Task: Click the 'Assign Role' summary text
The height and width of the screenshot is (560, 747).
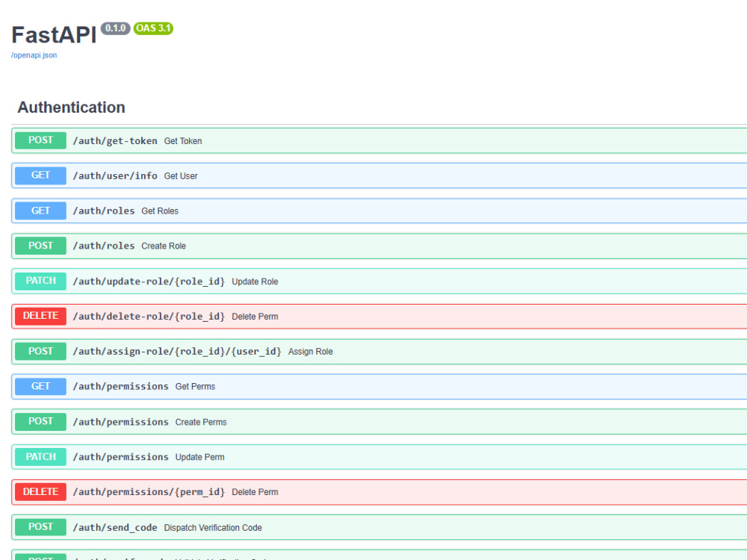Action: point(311,352)
